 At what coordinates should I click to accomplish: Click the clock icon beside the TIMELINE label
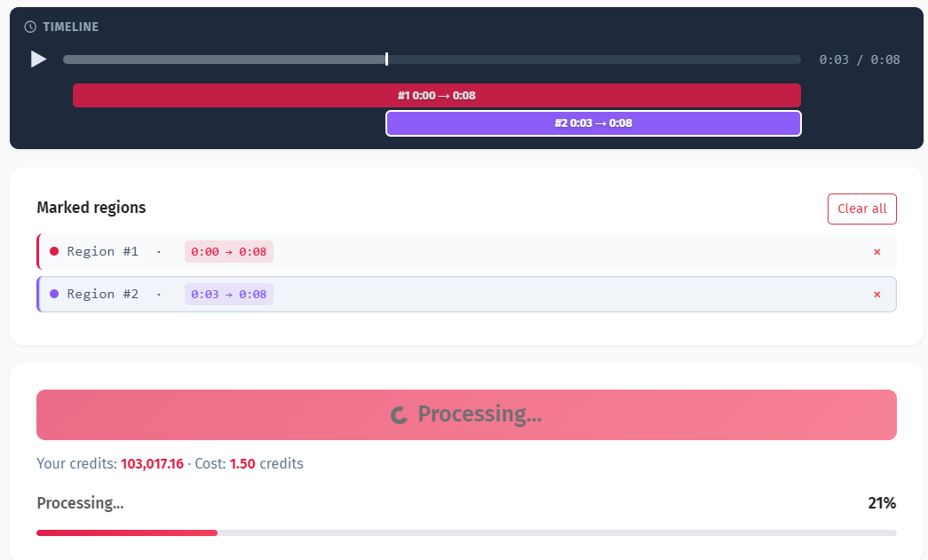click(30, 28)
